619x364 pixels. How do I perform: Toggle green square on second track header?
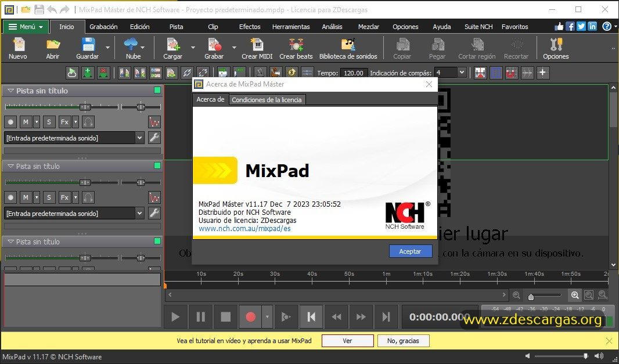coord(157,166)
